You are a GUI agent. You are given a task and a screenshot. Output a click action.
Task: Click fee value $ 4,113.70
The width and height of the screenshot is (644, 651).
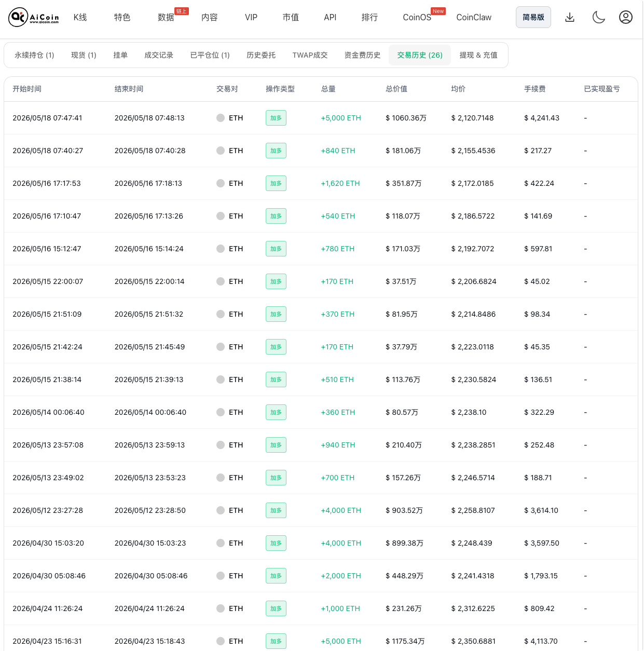(x=541, y=641)
